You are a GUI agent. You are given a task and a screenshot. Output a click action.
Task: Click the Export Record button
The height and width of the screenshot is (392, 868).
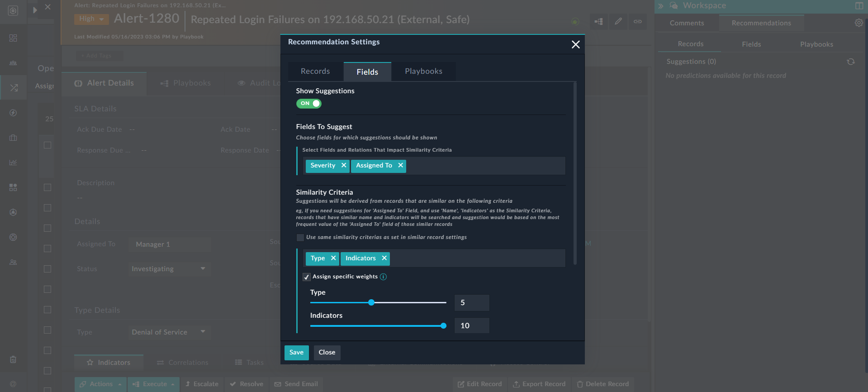[539, 384]
